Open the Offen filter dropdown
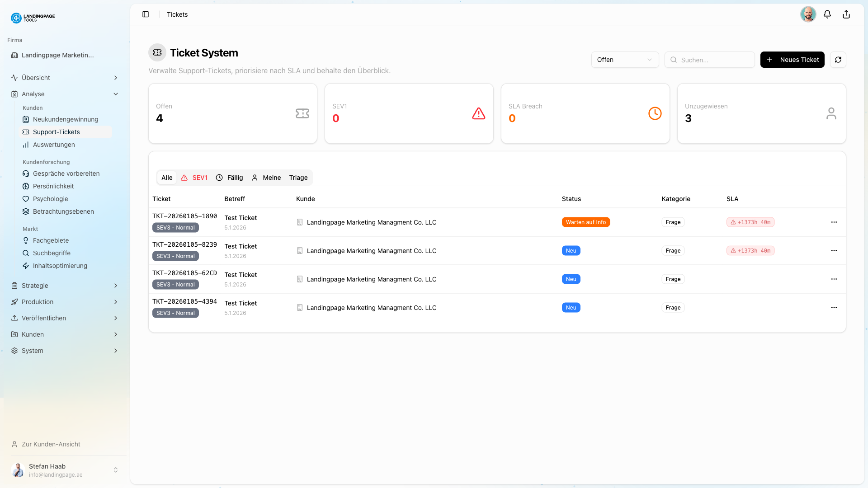 [625, 60]
